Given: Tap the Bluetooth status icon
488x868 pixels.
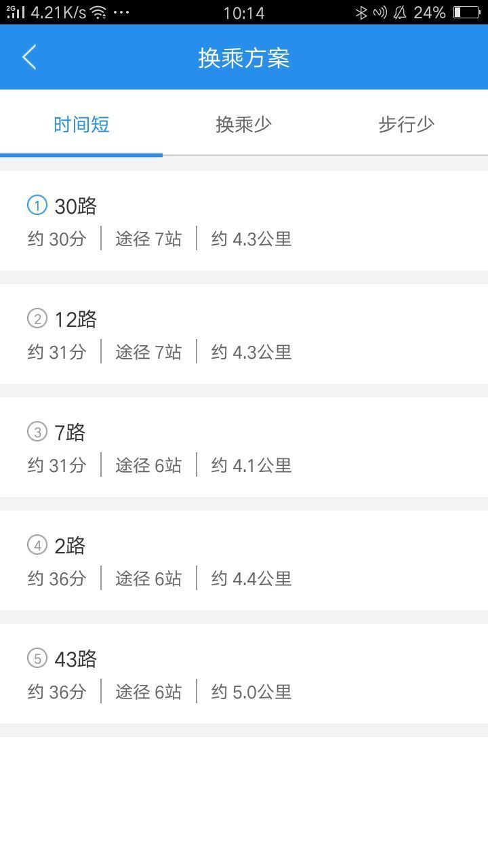Looking at the screenshot, I should pos(362,12).
